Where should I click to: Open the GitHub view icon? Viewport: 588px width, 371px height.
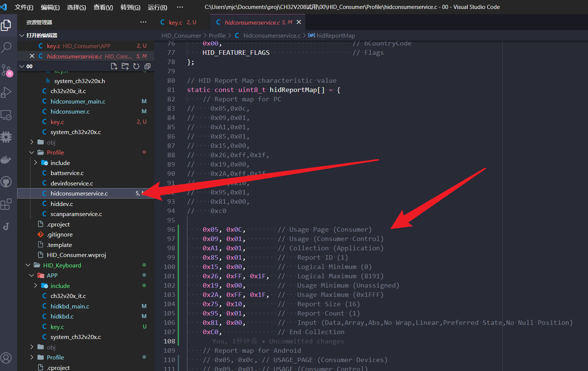coord(6,182)
